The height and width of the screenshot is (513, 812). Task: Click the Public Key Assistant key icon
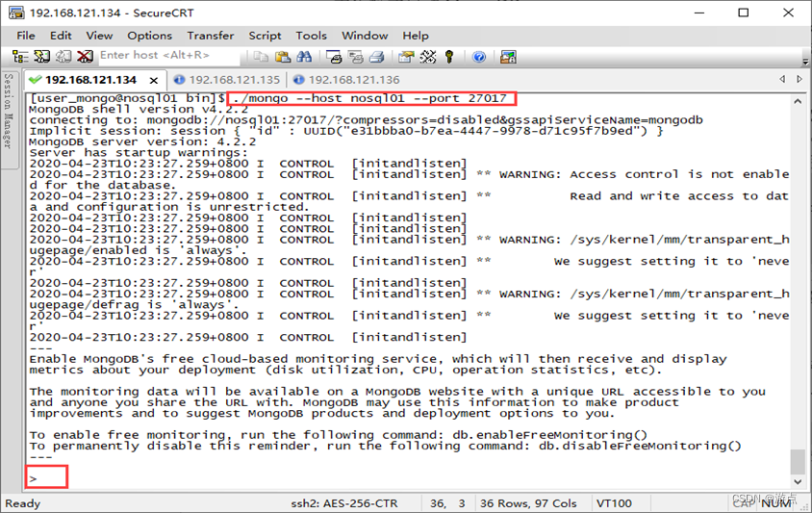449,57
